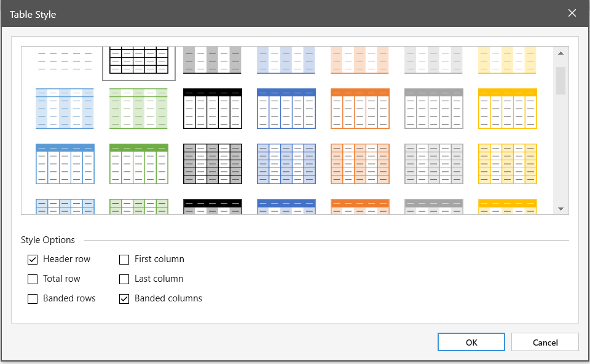Choose the green header outlined table style
The image size is (590, 364).
(x=139, y=164)
